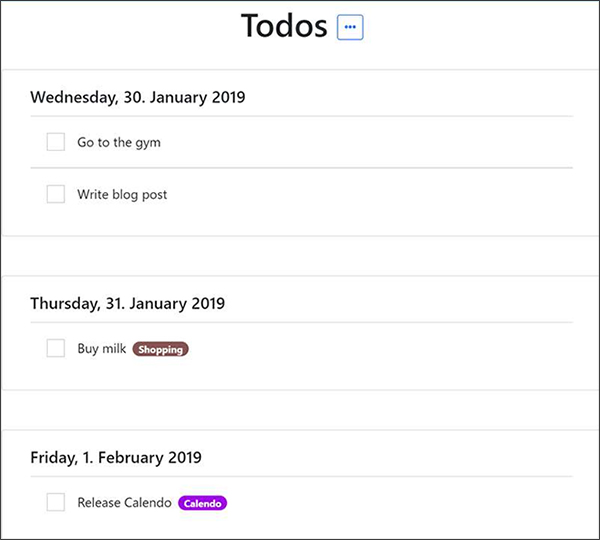The width and height of the screenshot is (600, 540).
Task: Click the divider line between gym and blog post
Action: pyautogui.click(x=302, y=168)
